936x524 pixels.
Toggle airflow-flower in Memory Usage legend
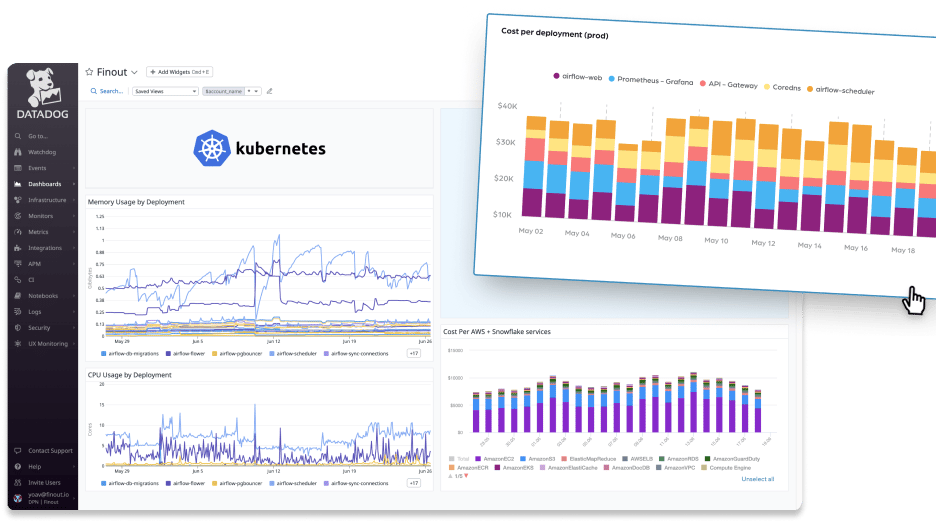click(x=186, y=354)
